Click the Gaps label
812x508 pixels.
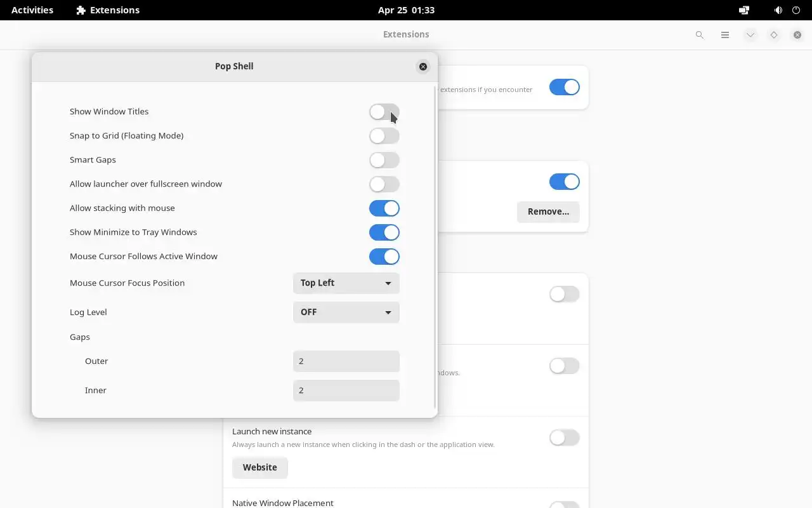click(x=80, y=337)
